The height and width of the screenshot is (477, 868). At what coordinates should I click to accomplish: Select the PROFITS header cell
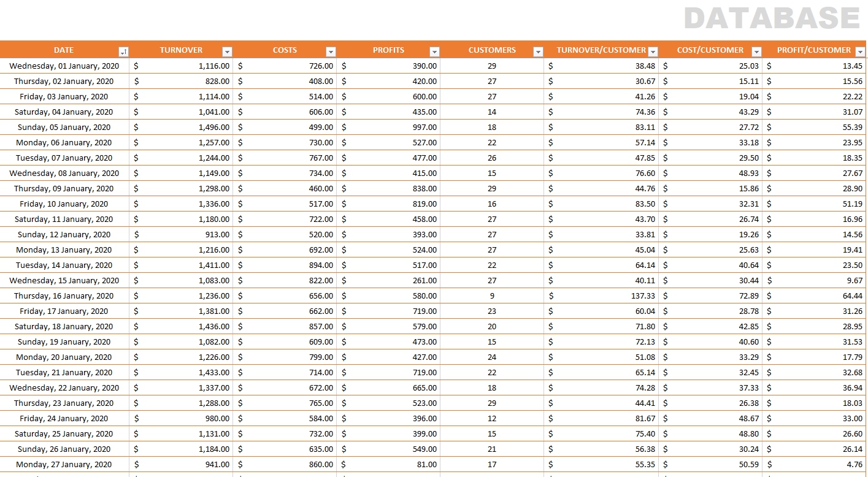coord(388,50)
